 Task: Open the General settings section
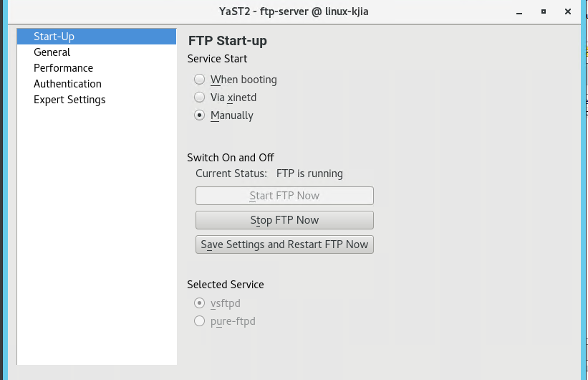coord(52,52)
